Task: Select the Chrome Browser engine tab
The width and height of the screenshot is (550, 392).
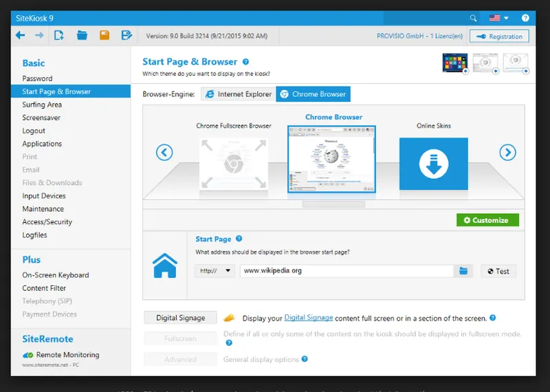Action: (313, 94)
